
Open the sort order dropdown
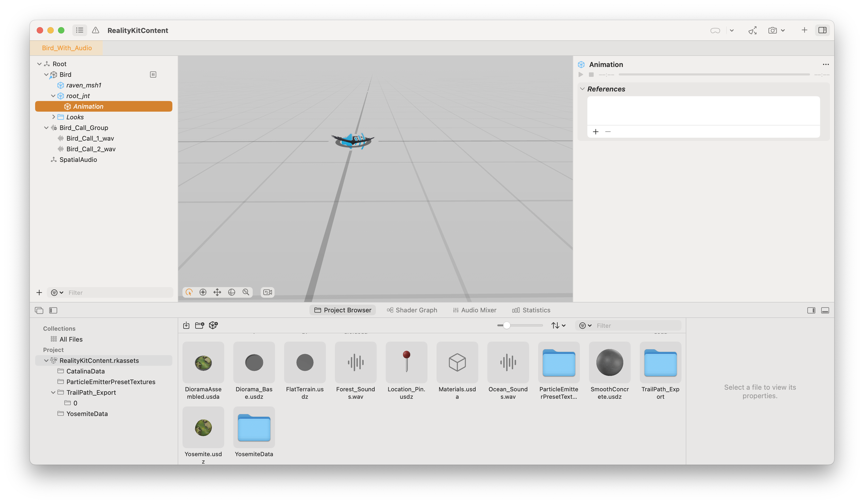[x=558, y=325]
